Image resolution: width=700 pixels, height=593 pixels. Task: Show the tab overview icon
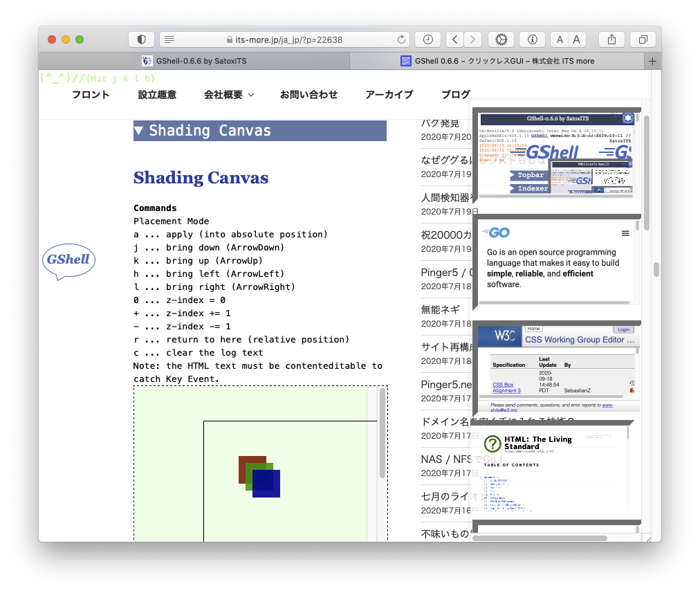click(x=643, y=39)
